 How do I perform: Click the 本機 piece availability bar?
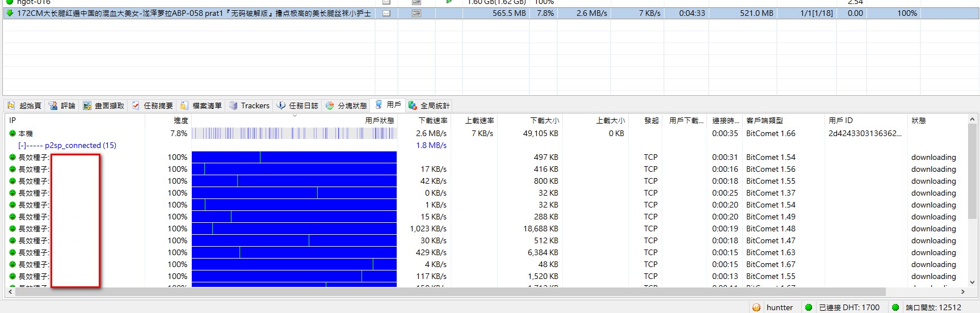(294, 133)
